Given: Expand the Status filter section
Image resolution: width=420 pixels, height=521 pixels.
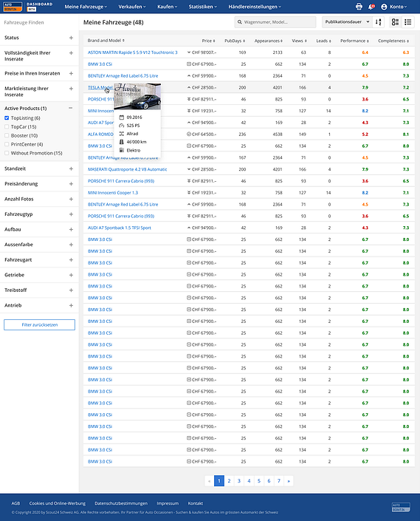Looking at the screenshot, I should 71,38.
